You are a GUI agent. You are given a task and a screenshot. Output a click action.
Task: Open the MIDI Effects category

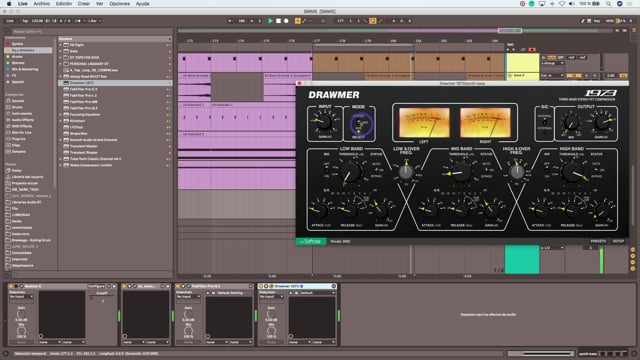pos(22,126)
